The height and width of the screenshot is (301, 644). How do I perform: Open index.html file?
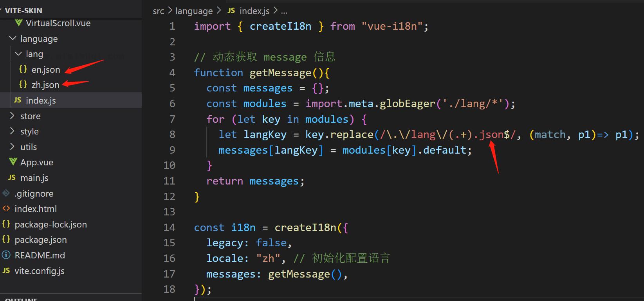tap(36, 209)
